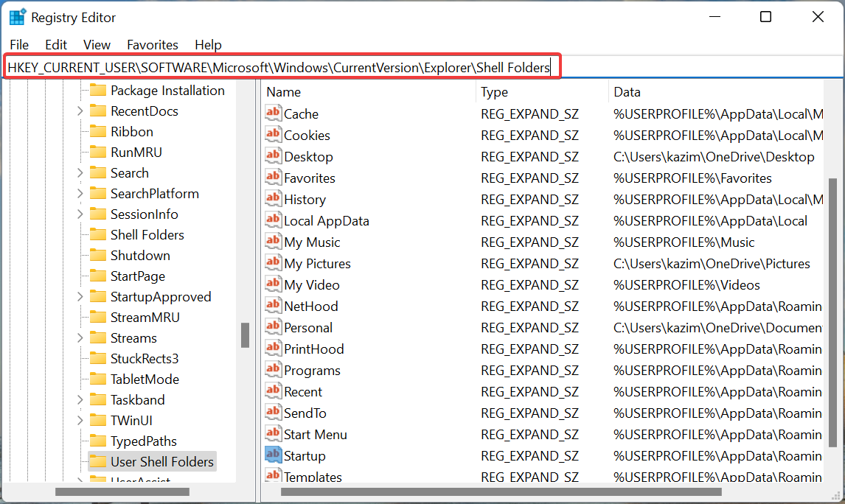Click the folder icon of RunMRU key
Screen dimensions: 845x504
[97, 152]
